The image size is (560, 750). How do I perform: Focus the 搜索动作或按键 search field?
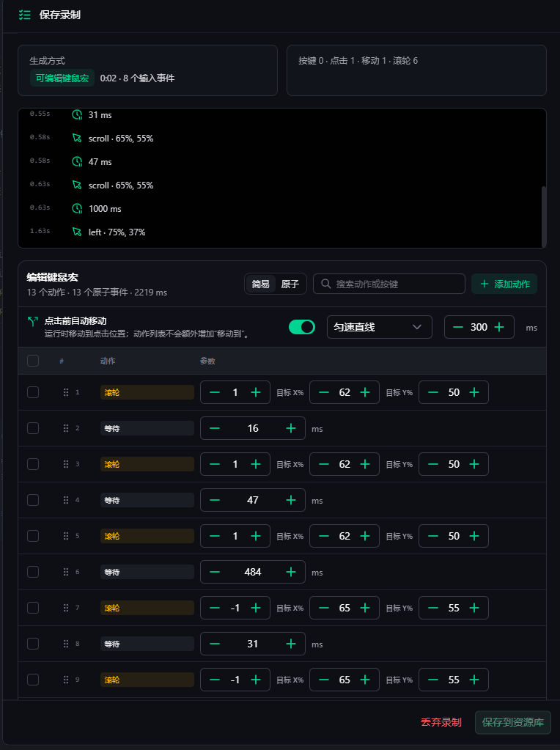pyautogui.click(x=388, y=284)
